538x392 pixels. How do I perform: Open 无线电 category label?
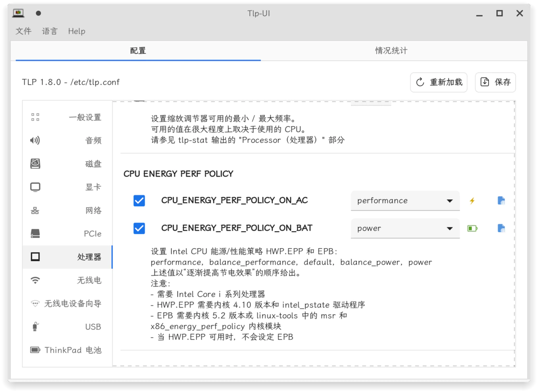(x=89, y=280)
